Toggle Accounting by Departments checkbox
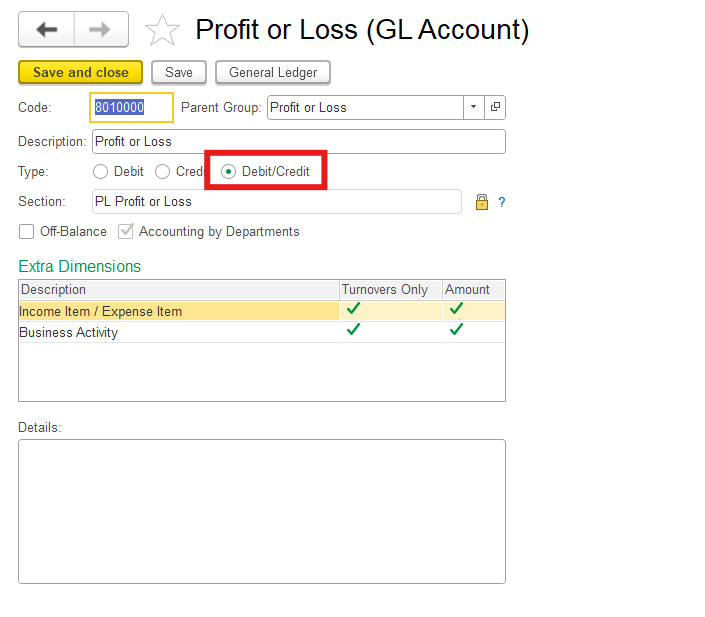705x617 pixels. pos(126,232)
